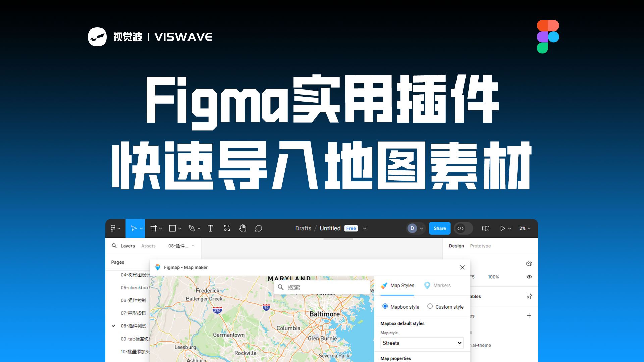Select Mapbox style radio button
Image resolution: width=644 pixels, height=362 pixels.
[386, 306]
